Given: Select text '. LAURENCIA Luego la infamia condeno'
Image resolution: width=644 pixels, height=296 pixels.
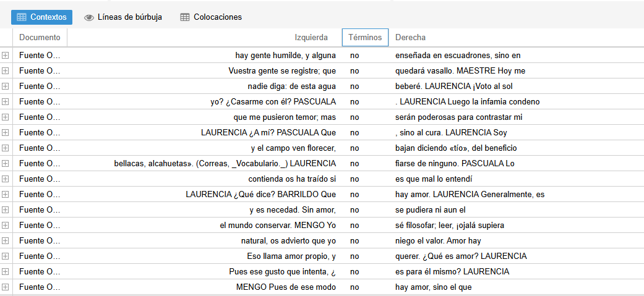Looking at the screenshot, I should pyautogui.click(x=468, y=102).
